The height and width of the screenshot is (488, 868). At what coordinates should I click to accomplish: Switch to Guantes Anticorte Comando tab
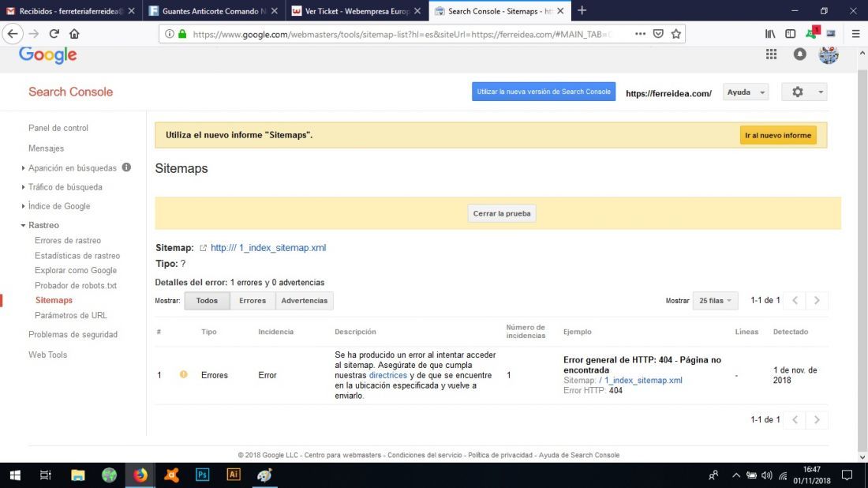pyautogui.click(x=214, y=10)
